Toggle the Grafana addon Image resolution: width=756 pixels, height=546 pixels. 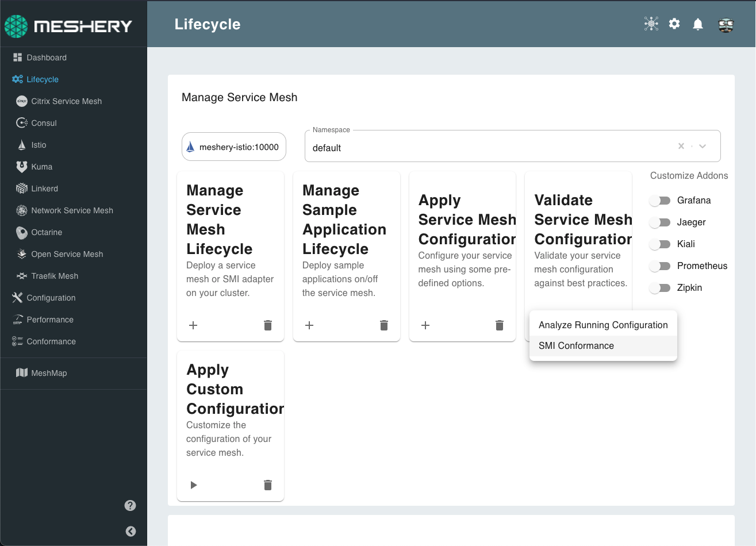pos(660,201)
